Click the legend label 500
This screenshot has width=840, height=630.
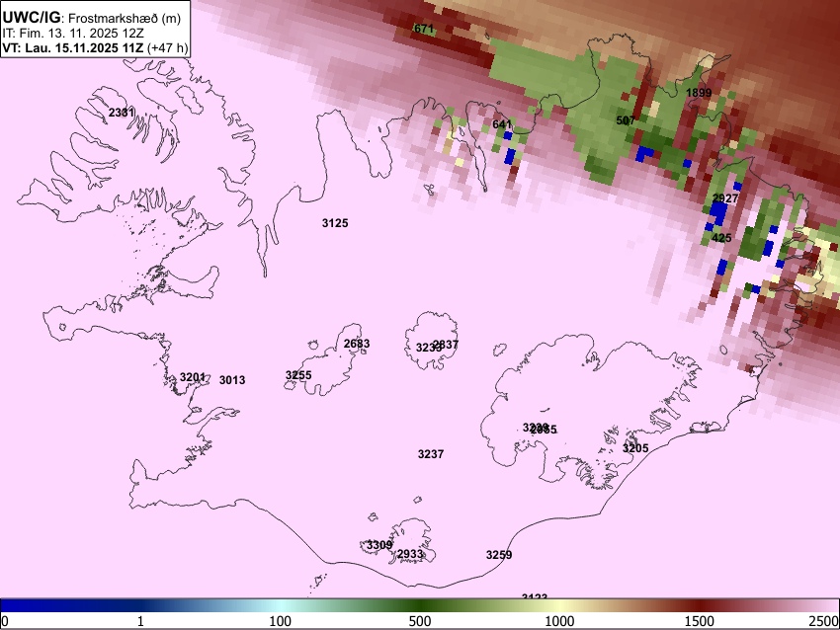(420, 621)
